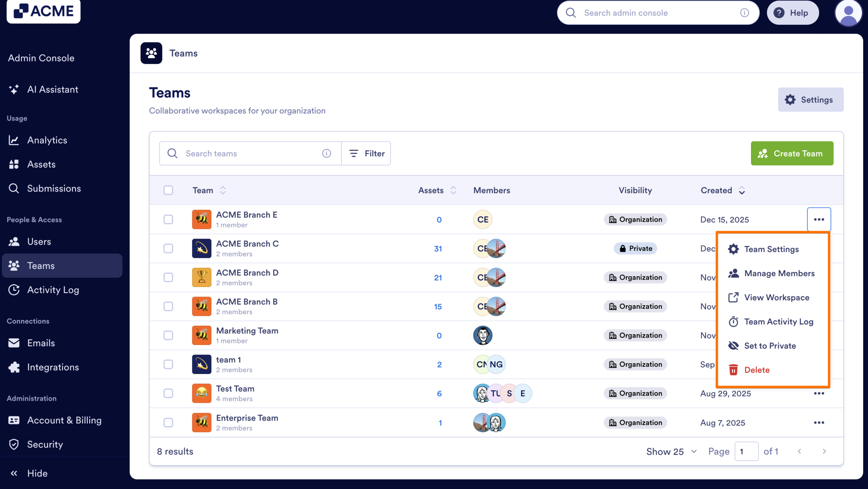Open the Emails connections page
868x489 pixels.
pos(41,343)
